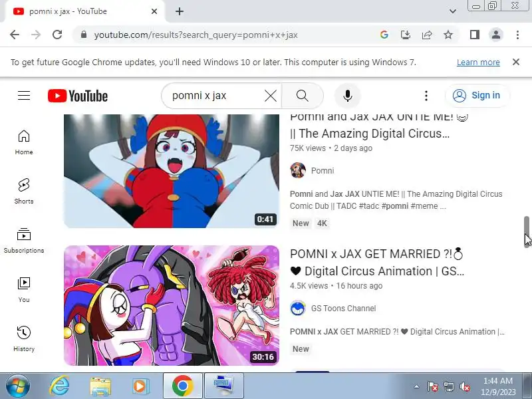
Task: Click the 4K badge
Action: (x=322, y=223)
